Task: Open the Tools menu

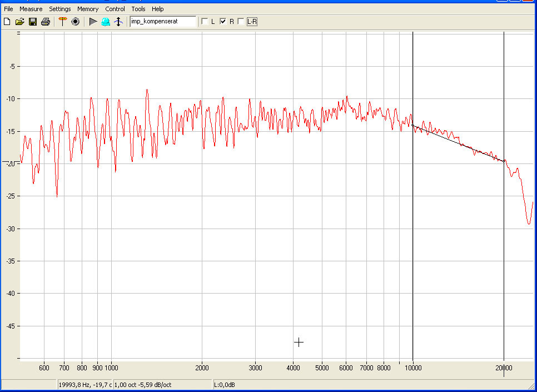Action: click(x=138, y=9)
